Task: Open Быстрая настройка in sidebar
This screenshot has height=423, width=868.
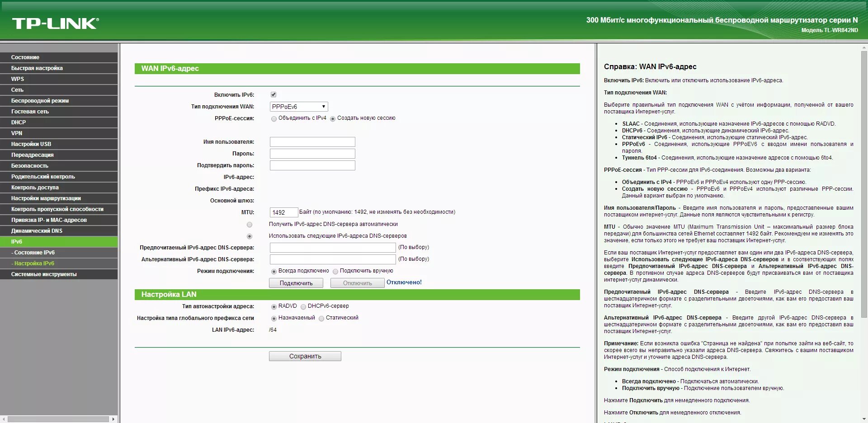Action: (x=59, y=68)
